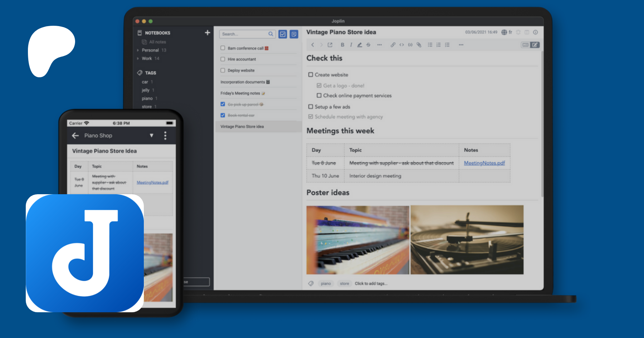The height and width of the screenshot is (338, 644).
Task: Uncheck the 'Book rental car' to-do
Action: point(223,115)
